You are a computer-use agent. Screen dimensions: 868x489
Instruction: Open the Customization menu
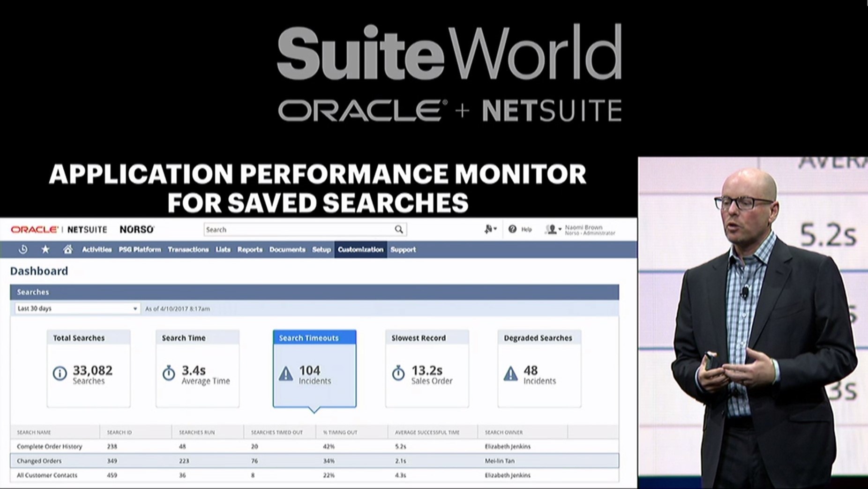(360, 249)
